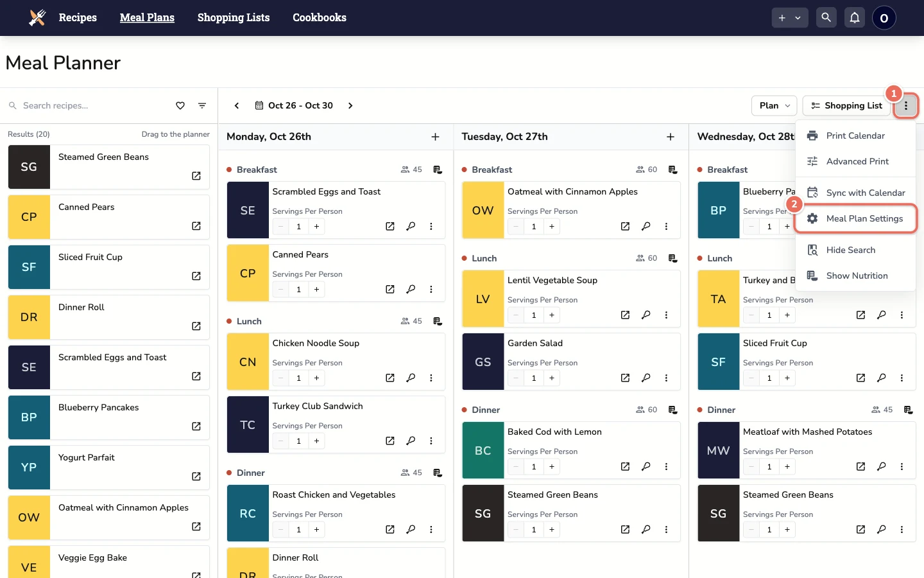
Task: Select the Blueberry Pancakes recipe card in results
Action: point(109,417)
